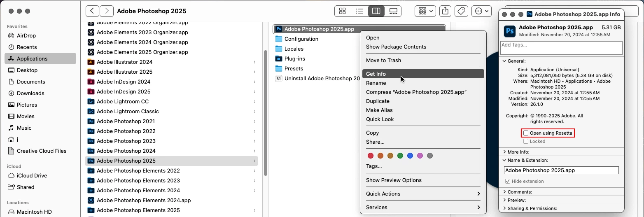Choose Open from the context menu
The height and width of the screenshot is (217, 644).
tap(423, 37)
